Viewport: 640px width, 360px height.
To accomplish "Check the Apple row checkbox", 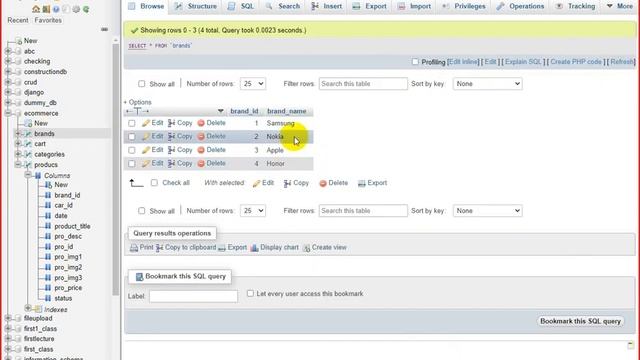I will coord(131,150).
